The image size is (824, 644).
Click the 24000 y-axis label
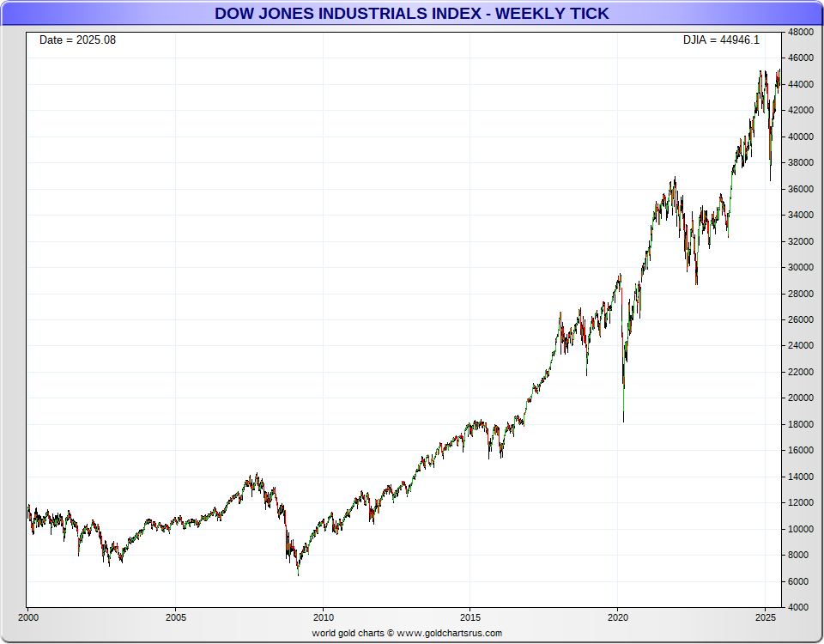point(801,345)
